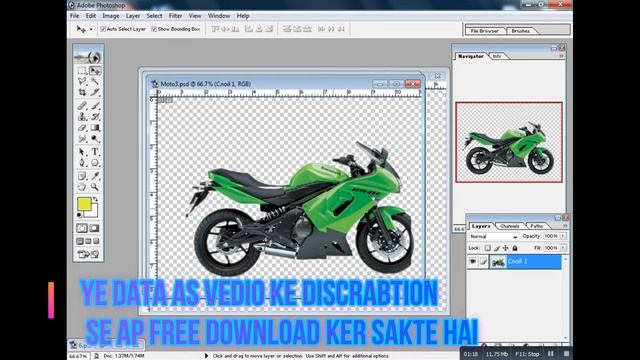Open the Fill slider arrow
This screenshot has width=640, height=360.
[563, 248]
